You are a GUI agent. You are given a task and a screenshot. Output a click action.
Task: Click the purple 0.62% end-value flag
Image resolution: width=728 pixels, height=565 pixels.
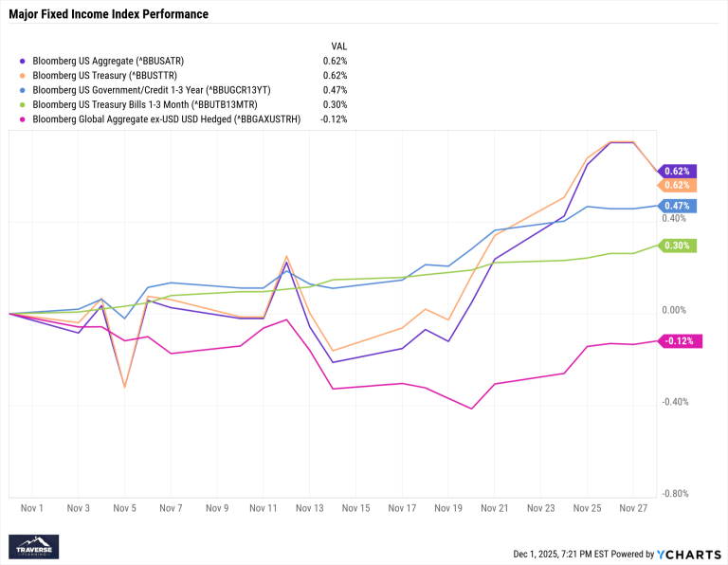[x=676, y=172]
